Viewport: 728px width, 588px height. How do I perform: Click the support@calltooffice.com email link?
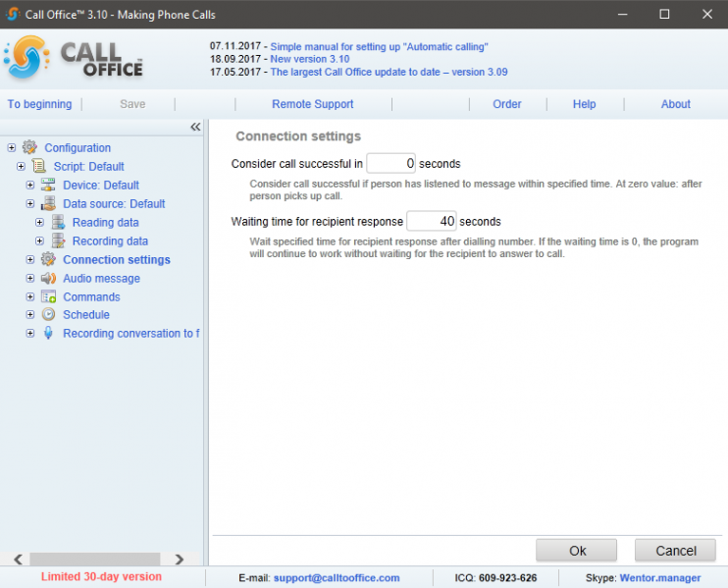[x=337, y=578]
